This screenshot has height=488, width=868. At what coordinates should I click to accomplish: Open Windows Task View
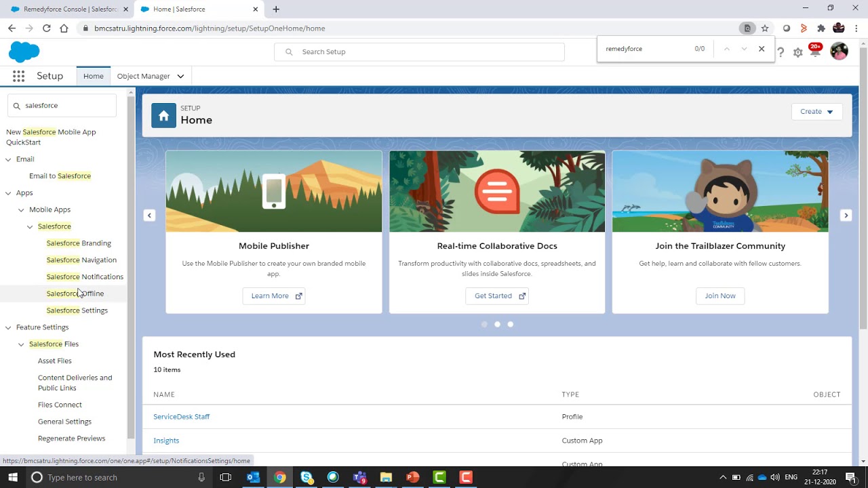point(226,477)
